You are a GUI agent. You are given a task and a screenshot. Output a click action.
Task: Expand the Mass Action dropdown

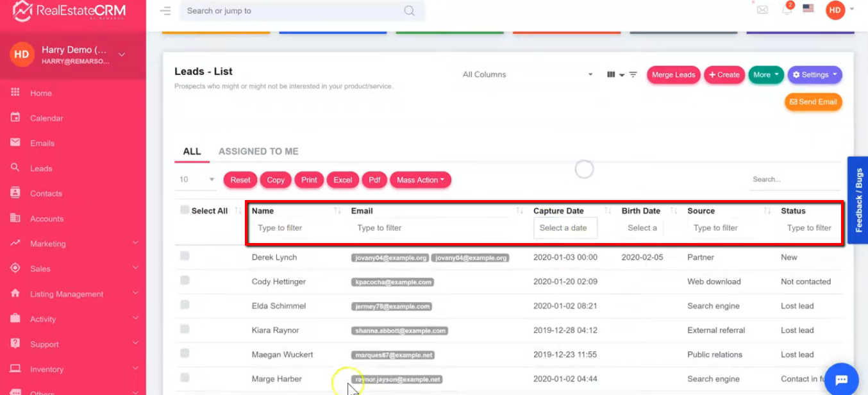(x=420, y=180)
